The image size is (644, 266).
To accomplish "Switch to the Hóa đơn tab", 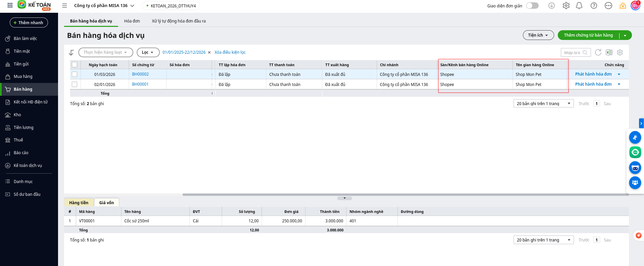I will (132, 21).
